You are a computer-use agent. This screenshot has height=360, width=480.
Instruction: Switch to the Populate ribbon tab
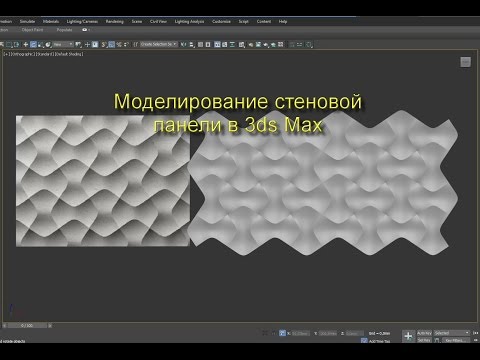pyautogui.click(x=64, y=30)
